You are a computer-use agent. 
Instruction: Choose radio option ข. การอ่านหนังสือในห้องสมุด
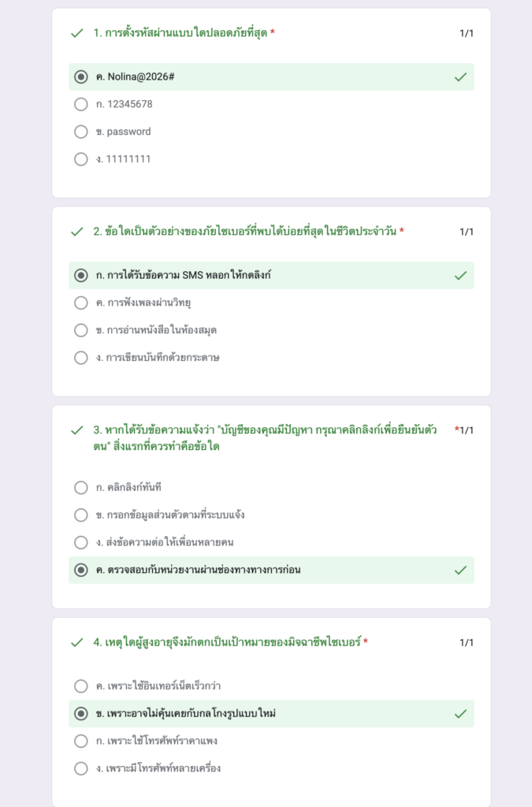point(80,330)
